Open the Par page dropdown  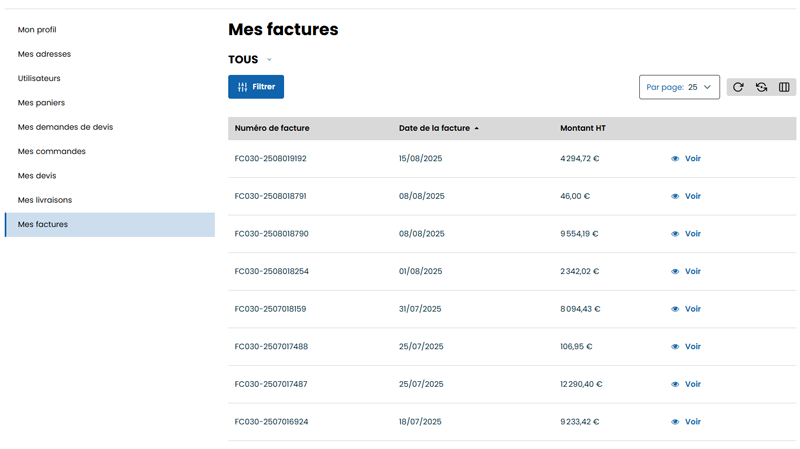coord(679,87)
